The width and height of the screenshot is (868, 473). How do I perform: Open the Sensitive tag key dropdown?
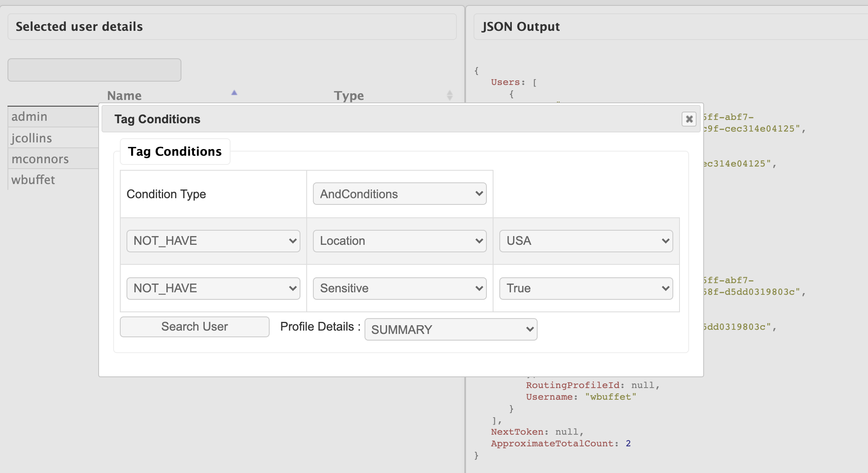pyautogui.click(x=399, y=289)
